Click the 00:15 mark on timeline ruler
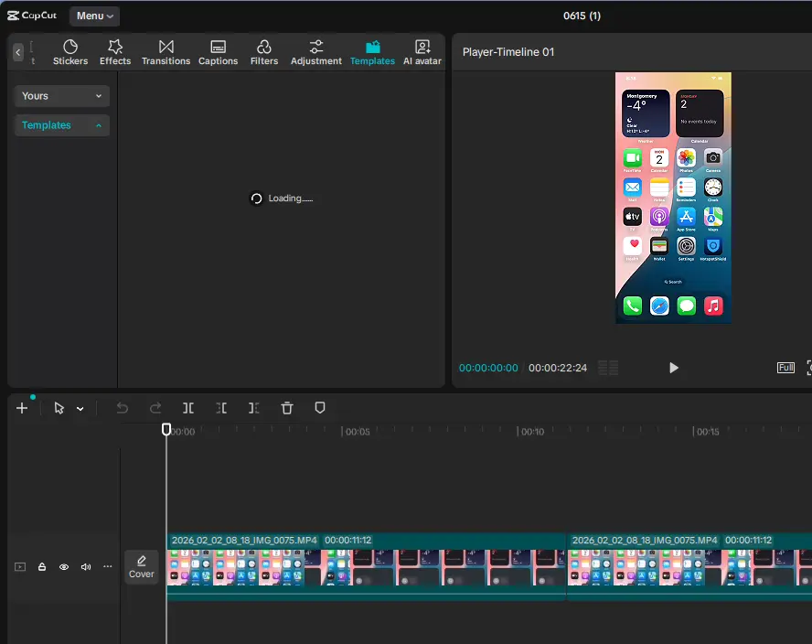This screenshot has height=644, width=812. 708,432
